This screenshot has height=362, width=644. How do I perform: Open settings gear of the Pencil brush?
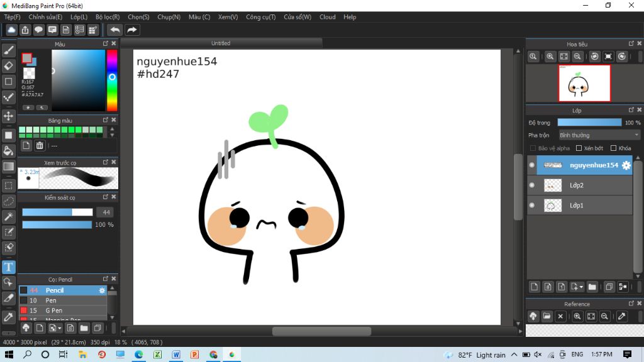(102, 290)
